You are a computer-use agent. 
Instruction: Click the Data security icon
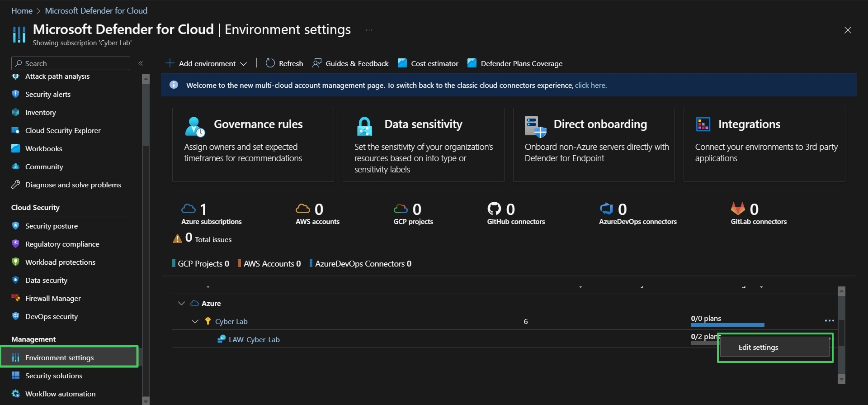point(16,280)
